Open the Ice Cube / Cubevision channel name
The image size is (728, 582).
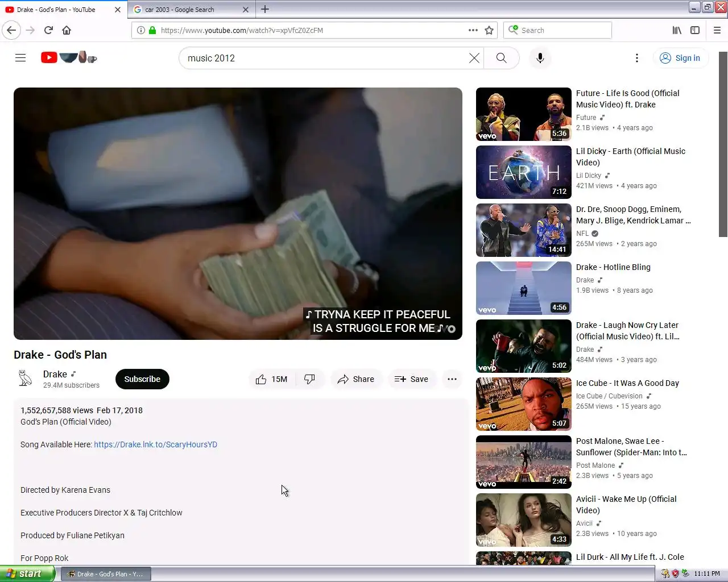(x=609, y=396)
